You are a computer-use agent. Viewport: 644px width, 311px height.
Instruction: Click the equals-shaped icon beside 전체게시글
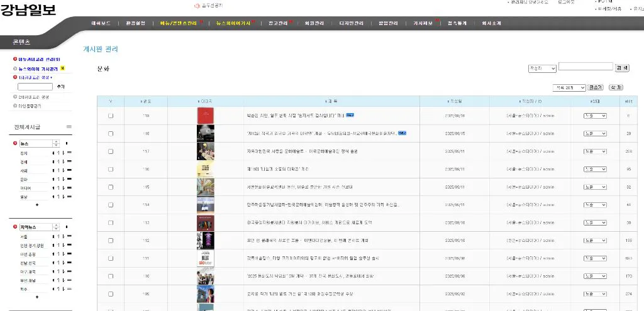[69, 127]
